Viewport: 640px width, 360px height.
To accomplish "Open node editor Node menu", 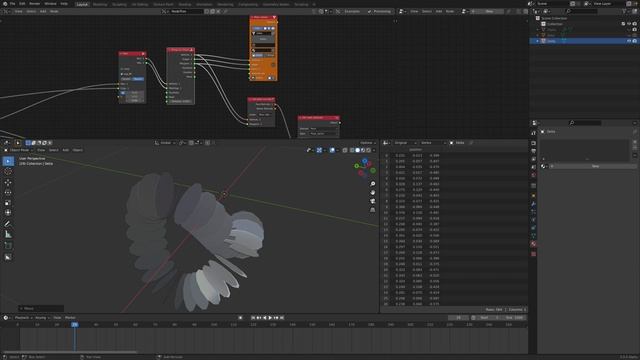I will point(54,11).
